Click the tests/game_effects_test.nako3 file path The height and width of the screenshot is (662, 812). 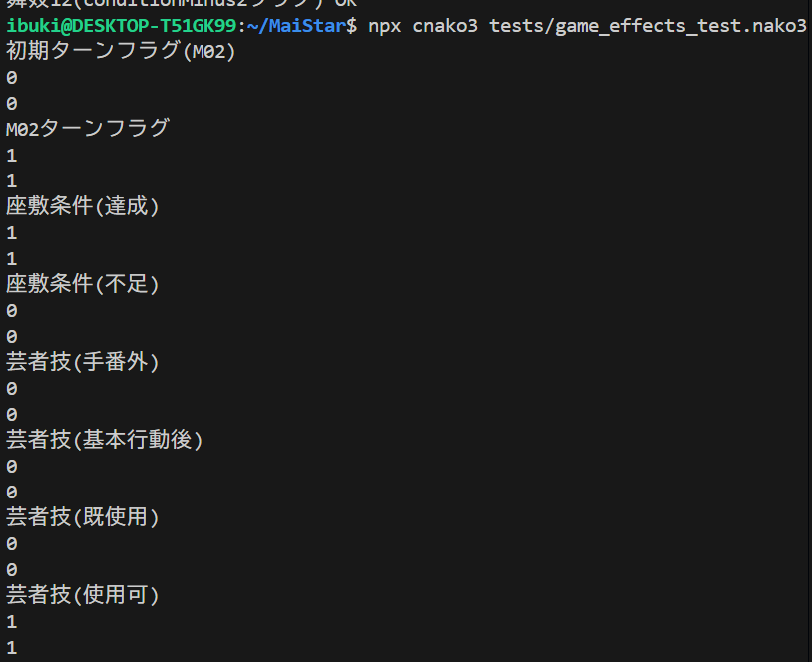tap(647, 26)
